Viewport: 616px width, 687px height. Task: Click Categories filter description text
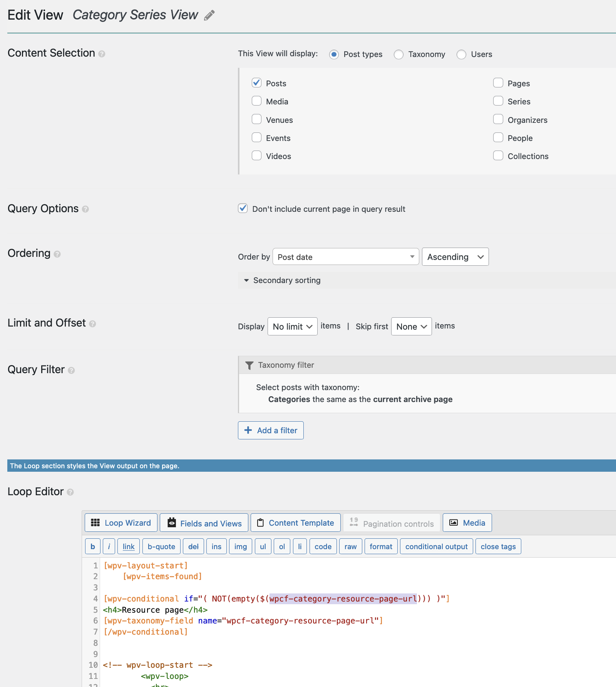[360, 399]
